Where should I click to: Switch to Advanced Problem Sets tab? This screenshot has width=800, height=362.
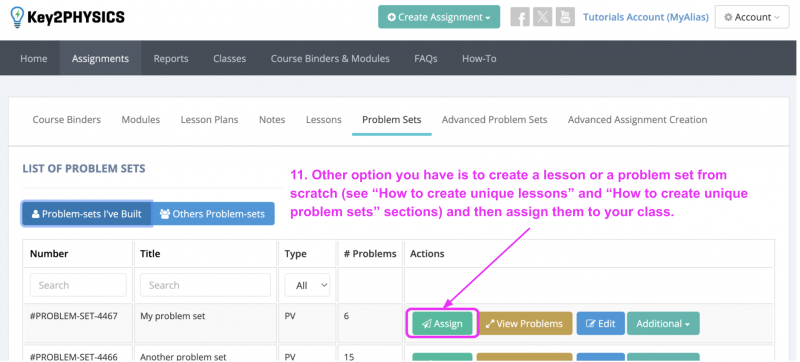[494, 120]
